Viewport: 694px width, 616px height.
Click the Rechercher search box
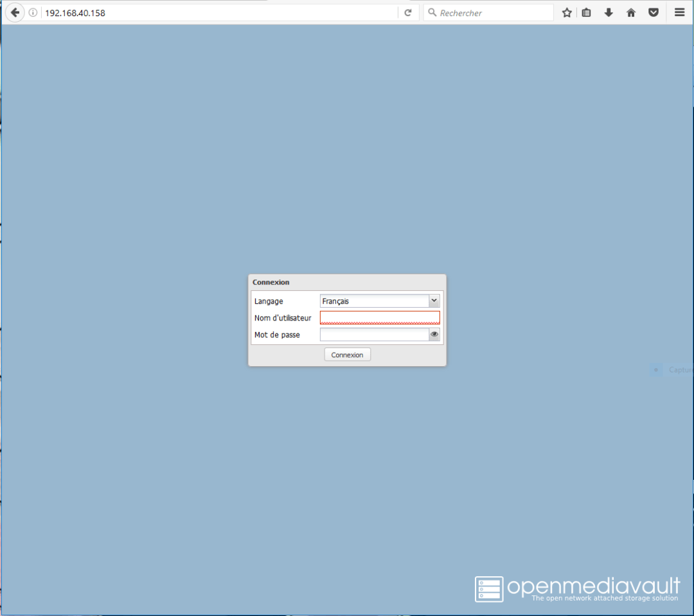488,12
